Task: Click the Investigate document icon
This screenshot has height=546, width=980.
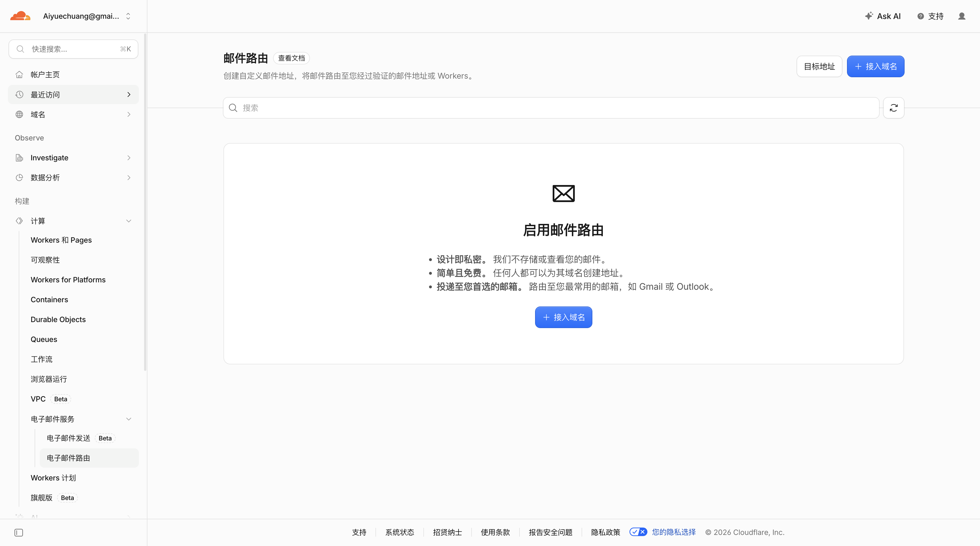Action: point(19,157)
